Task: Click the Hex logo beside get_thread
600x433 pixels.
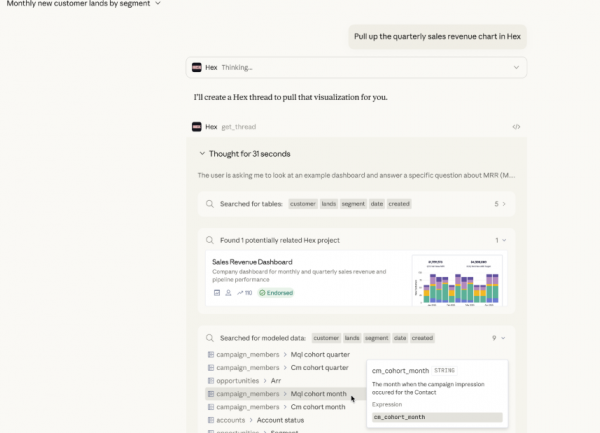Action: (197, 127)
